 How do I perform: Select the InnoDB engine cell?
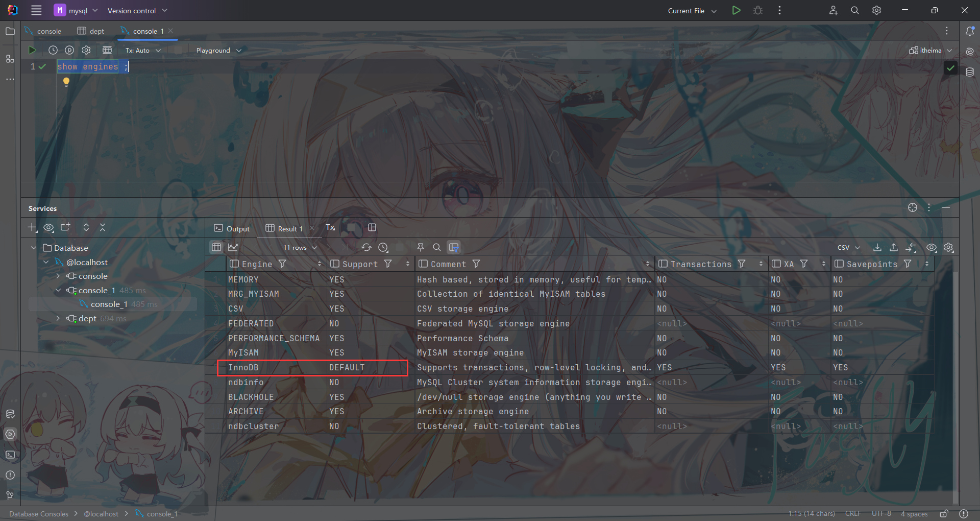click(275, 367)
